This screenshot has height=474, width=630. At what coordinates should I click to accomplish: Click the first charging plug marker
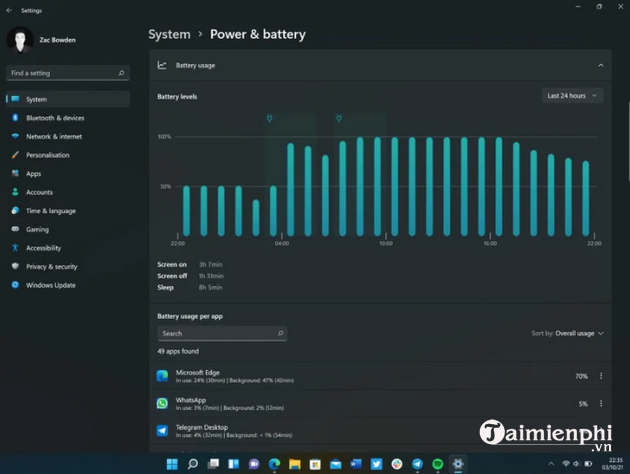click(x=270, y=118)
